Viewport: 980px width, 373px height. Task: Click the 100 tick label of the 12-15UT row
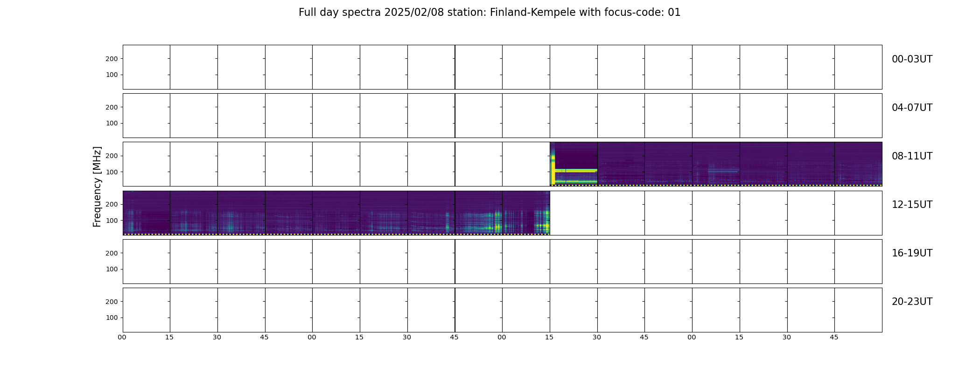click(x=112, y=221)
